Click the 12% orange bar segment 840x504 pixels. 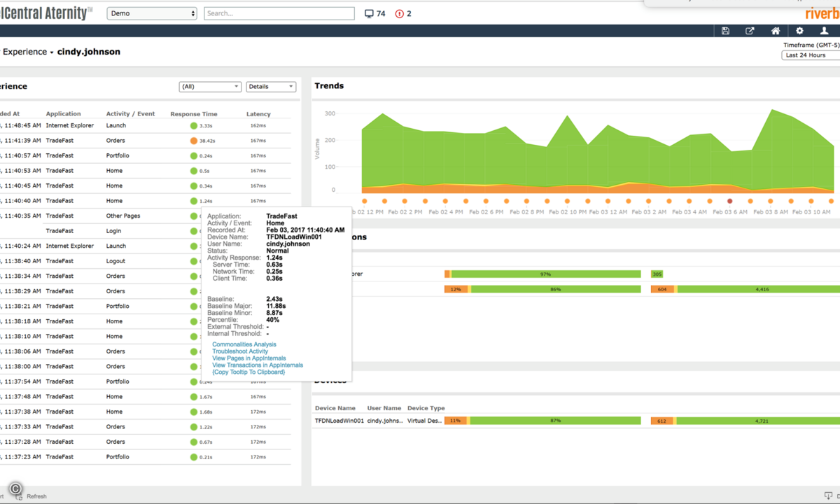coord(456,289)
